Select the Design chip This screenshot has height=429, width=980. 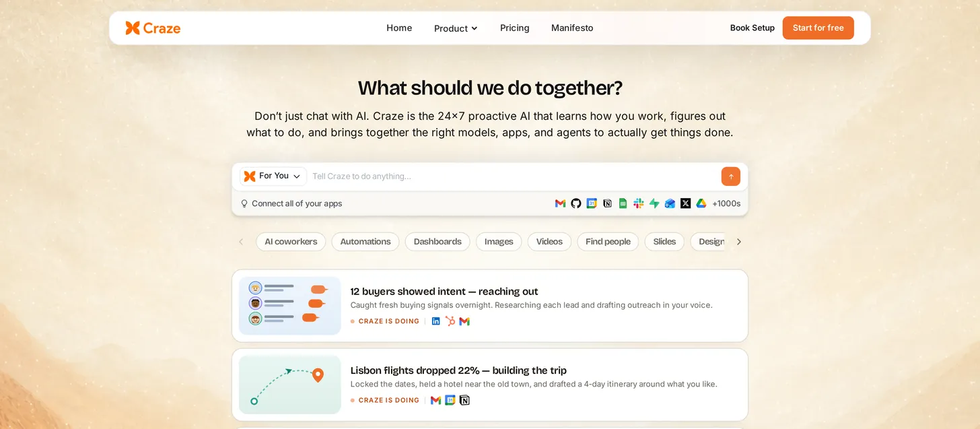pyautogui.click(x=708, y=242)
